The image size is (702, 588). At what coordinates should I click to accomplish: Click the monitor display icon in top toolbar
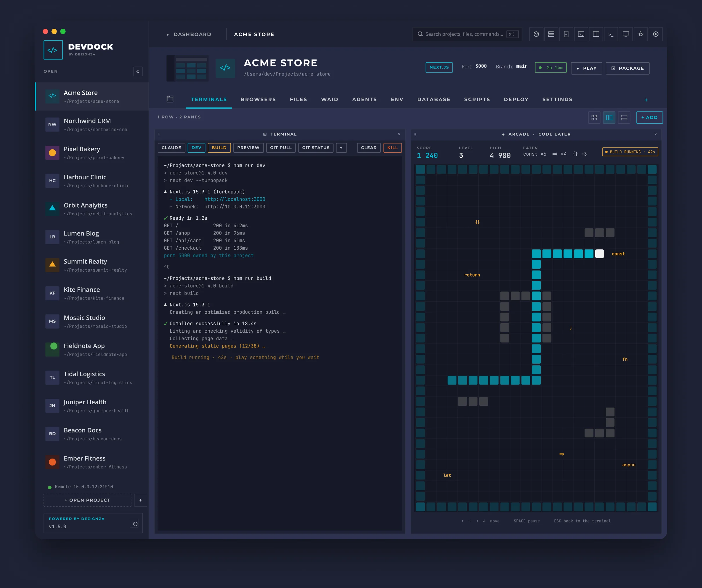(626, 34)
